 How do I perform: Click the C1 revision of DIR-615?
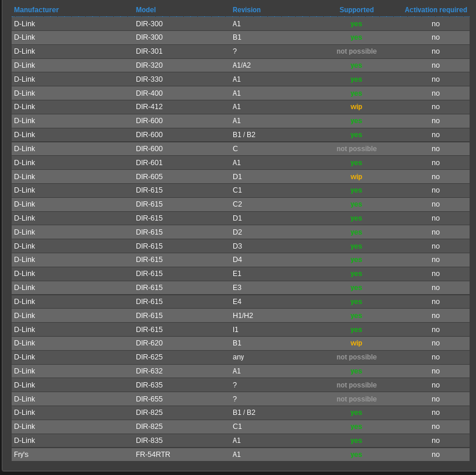pos(237,190)
